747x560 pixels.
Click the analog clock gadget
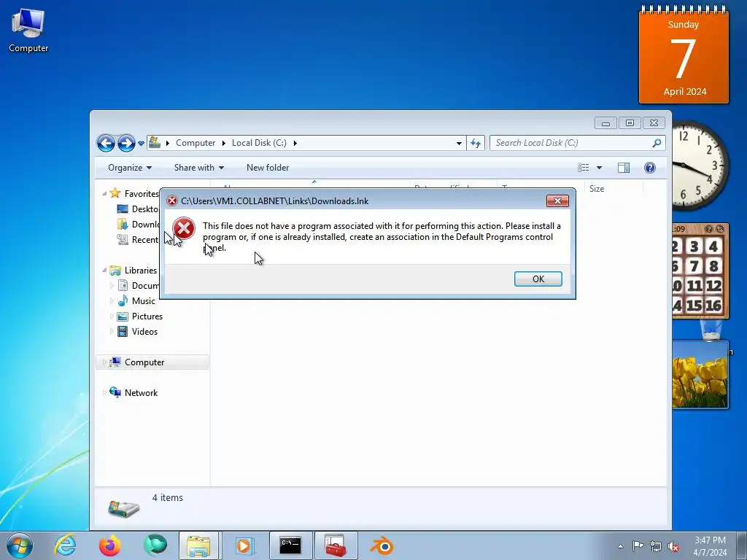[x=700, y=166]
